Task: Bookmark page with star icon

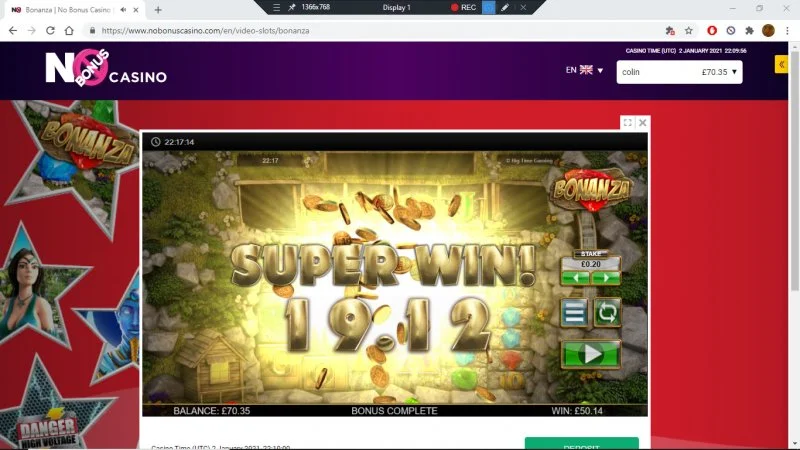Action: coord(689,31)
